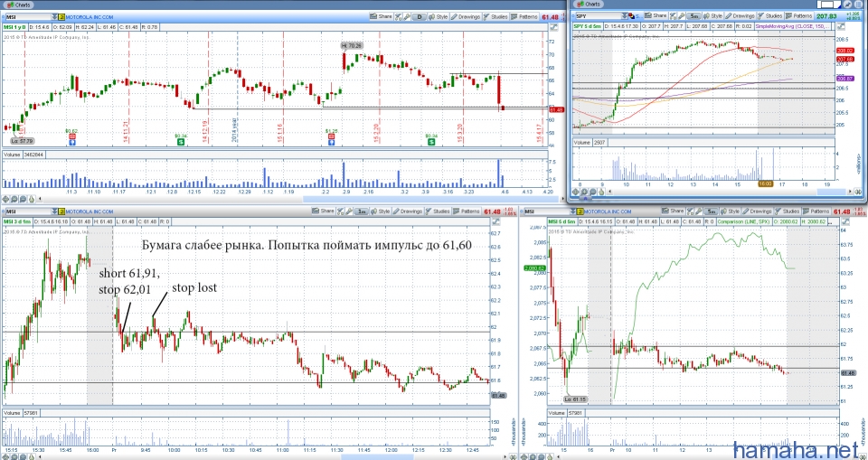Open the Style menu in MSI daily chart
The height and width of the screenshot is (460, 868).
click(x=439, y=16)
